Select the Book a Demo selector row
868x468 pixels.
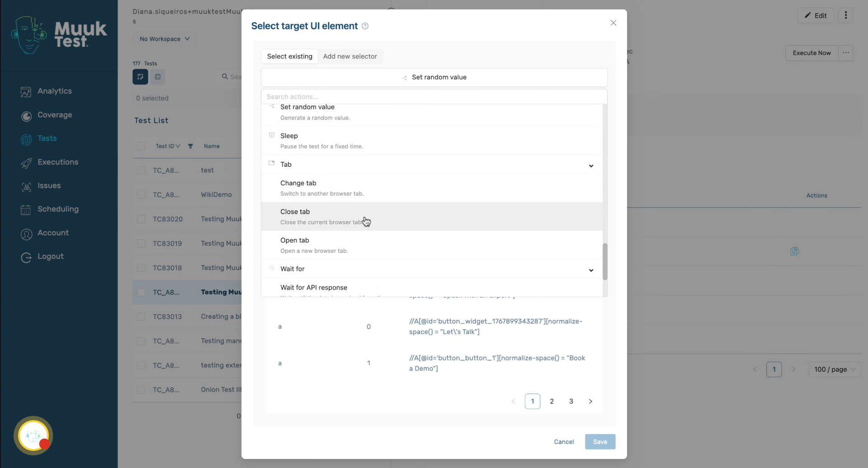click(x=434, y=363)
